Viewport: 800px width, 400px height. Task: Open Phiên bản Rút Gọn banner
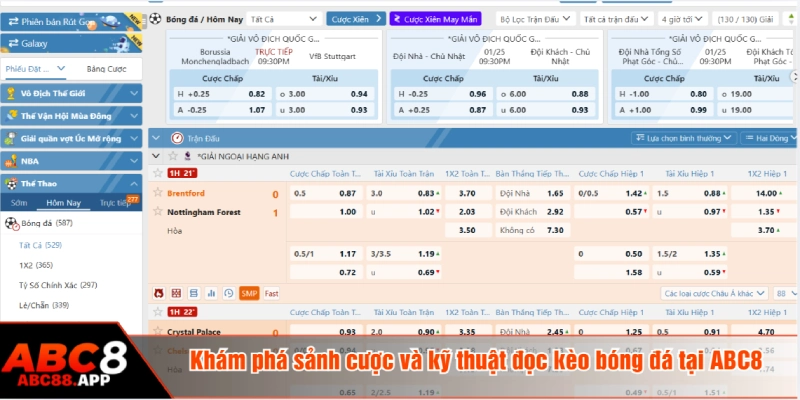71,21
